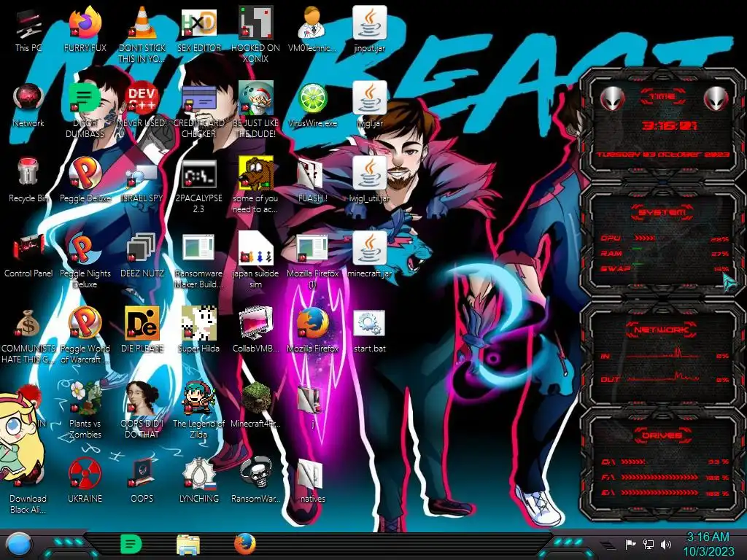
Task: Open the network tray icon
Action: (649, 544)
